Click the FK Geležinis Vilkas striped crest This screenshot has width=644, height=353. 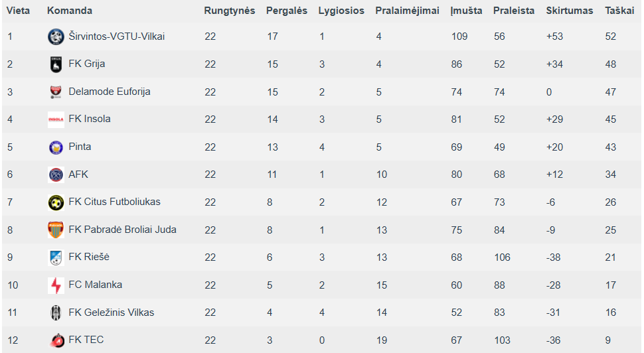click(x=56, y=313)
